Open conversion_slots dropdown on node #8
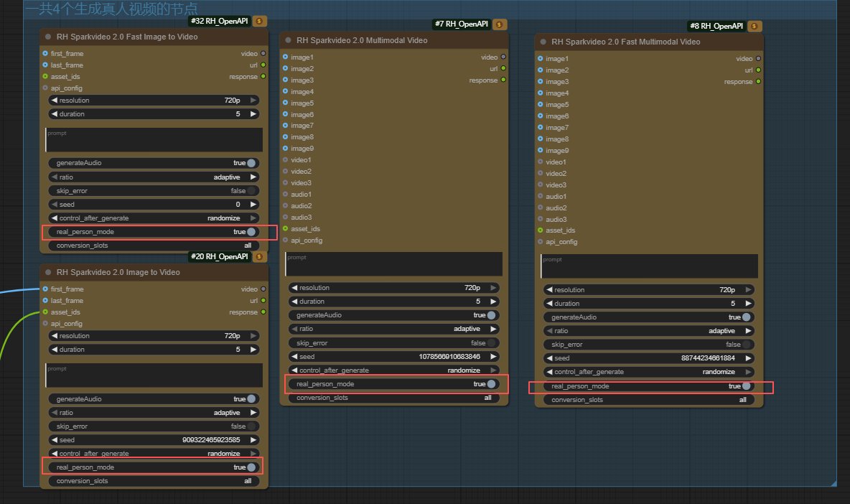This screenshot has height=504, width=850. 649,400
